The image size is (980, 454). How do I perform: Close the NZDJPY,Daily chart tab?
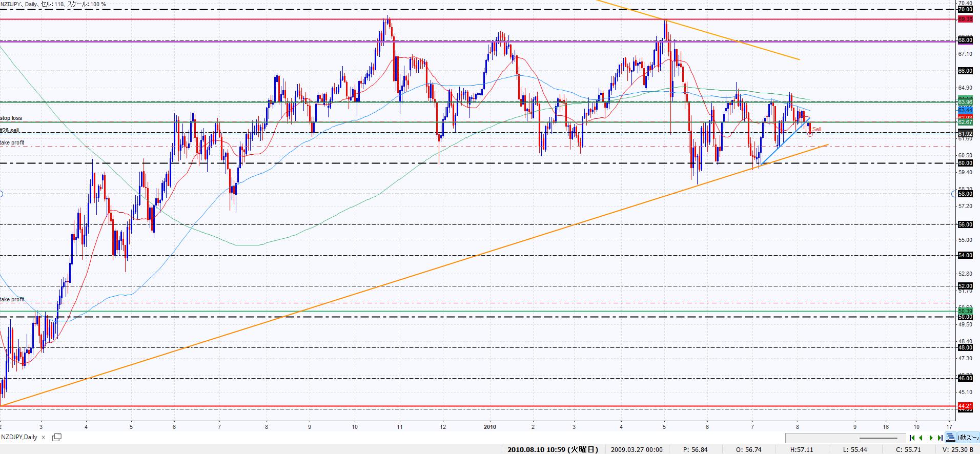[43, 437]
